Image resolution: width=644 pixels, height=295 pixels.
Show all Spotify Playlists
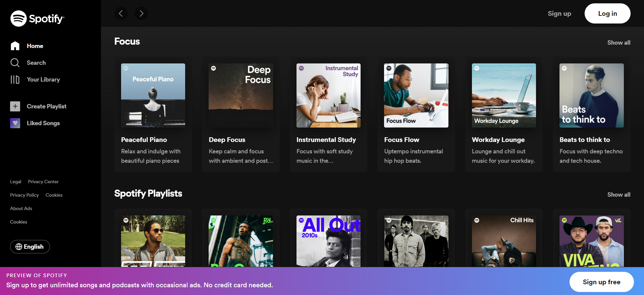click(x=619, y=195)
